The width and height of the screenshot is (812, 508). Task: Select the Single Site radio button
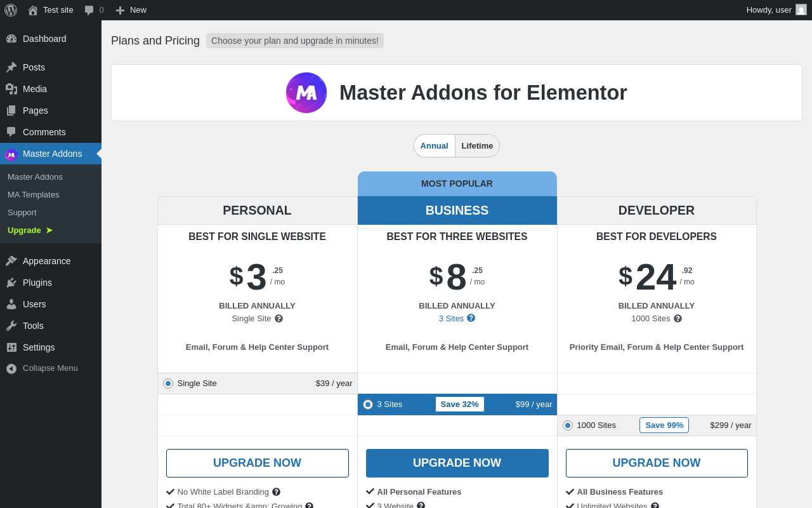pyautogui.click(x=168, y=384)
